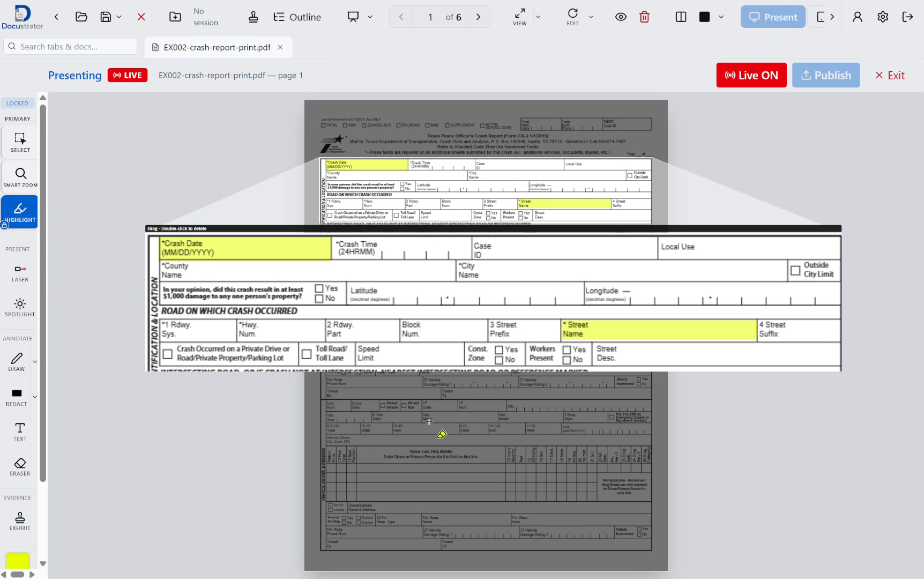
Task: Open the Exhibit stamp tool
Action: point(20,521)
